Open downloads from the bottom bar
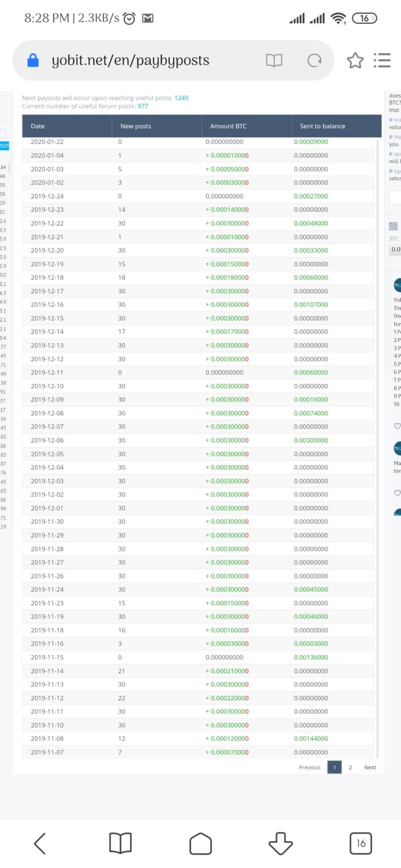401x868 pixels. tap(281, 844)
